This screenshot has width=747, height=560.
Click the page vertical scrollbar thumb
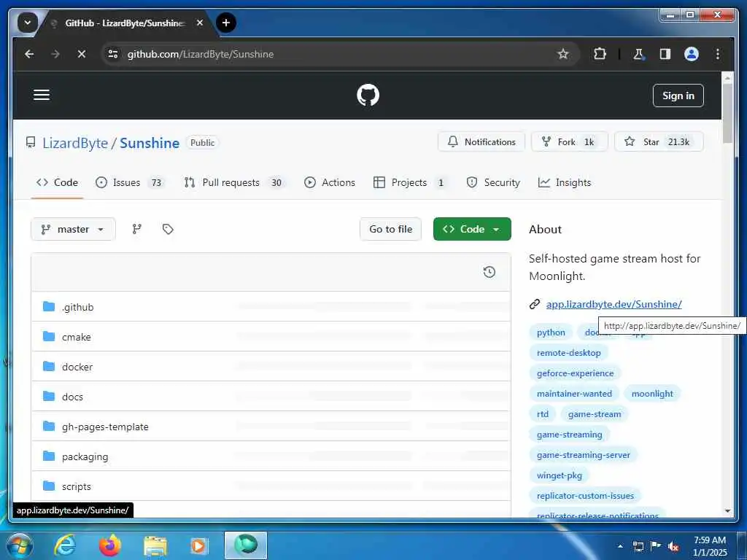[727, 113]
